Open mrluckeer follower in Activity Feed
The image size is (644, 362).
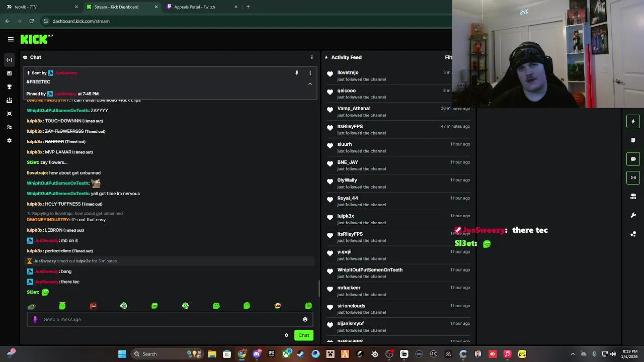pos(349,288)
